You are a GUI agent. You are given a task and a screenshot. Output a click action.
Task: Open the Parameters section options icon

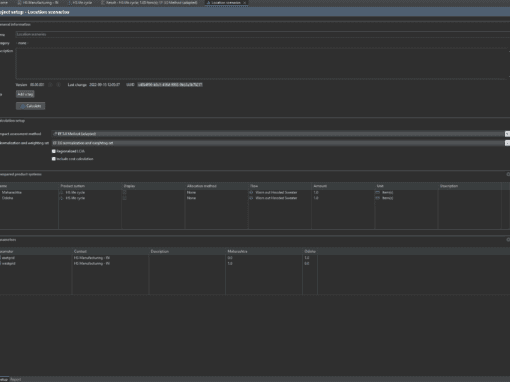[508, 240]
